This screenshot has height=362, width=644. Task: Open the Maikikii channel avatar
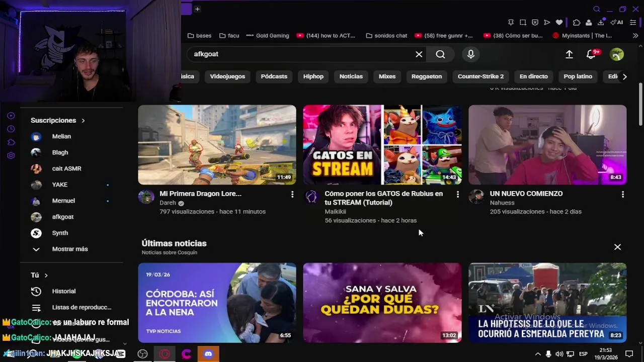click(311, 197)
